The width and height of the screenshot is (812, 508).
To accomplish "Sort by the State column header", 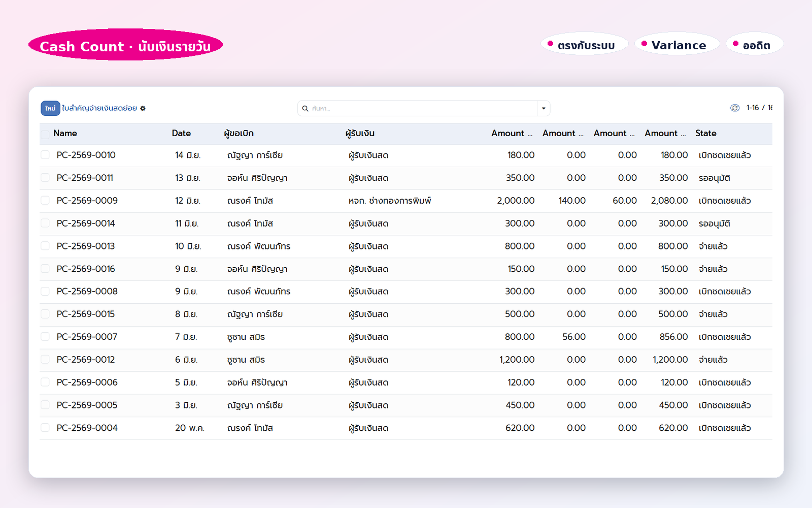I will pyautogui.click(x=706, y=133).
